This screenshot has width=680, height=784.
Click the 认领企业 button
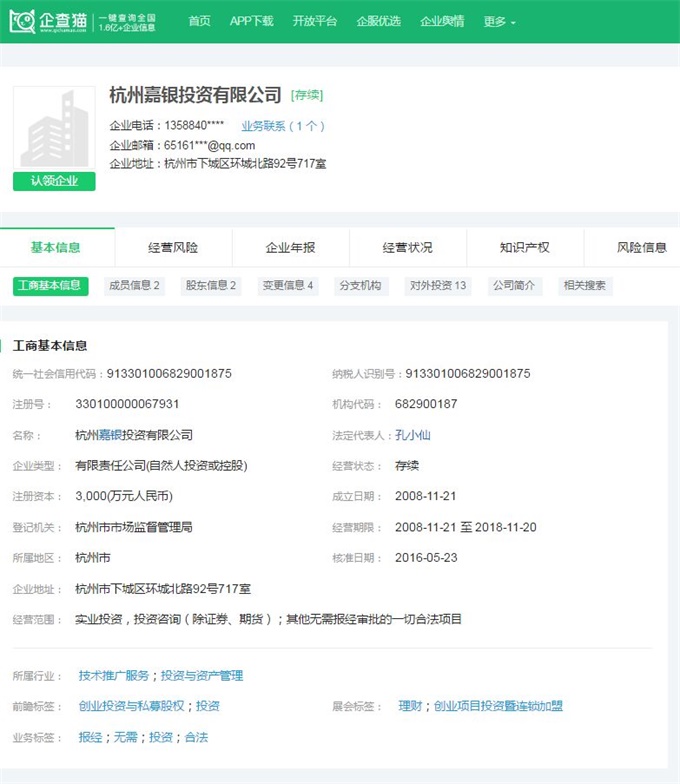coord(54,181)
